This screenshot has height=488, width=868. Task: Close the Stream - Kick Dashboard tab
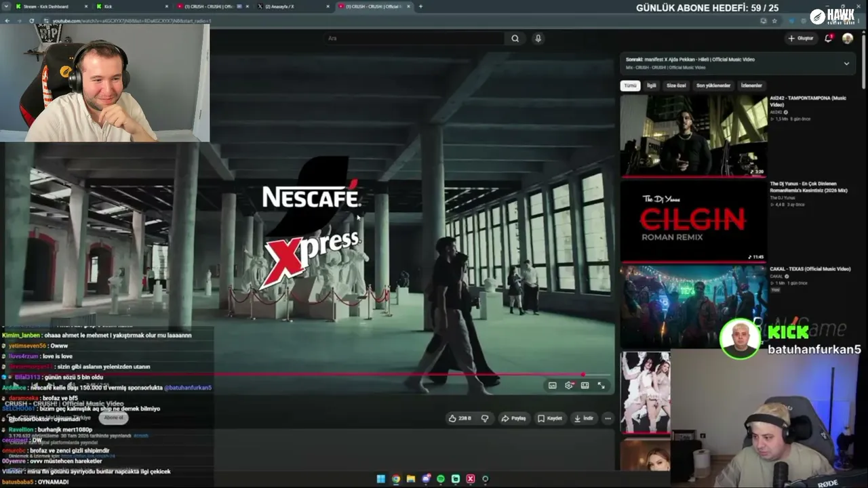point(85,7)
